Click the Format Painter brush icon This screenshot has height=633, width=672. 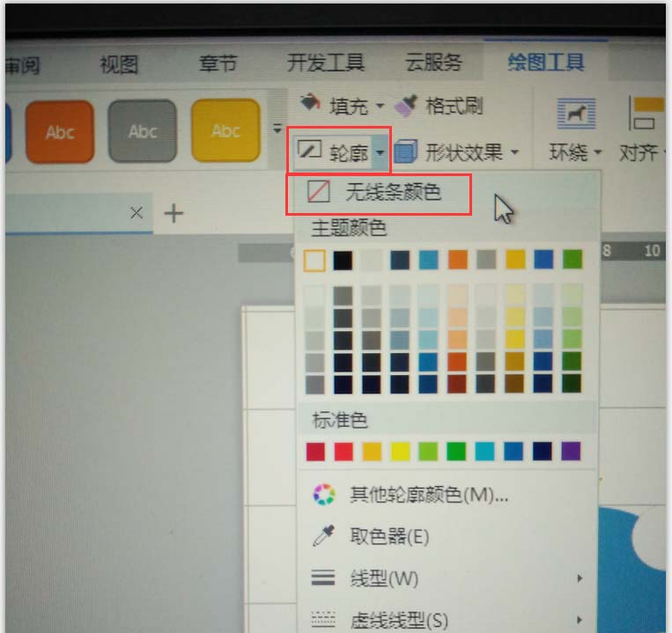(405, 106)
